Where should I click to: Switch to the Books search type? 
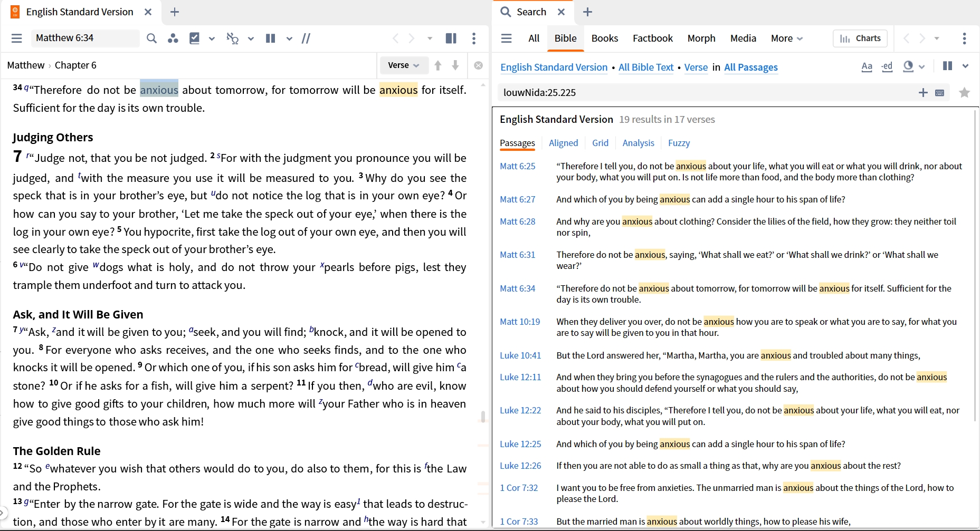click(x=605, y=38)
